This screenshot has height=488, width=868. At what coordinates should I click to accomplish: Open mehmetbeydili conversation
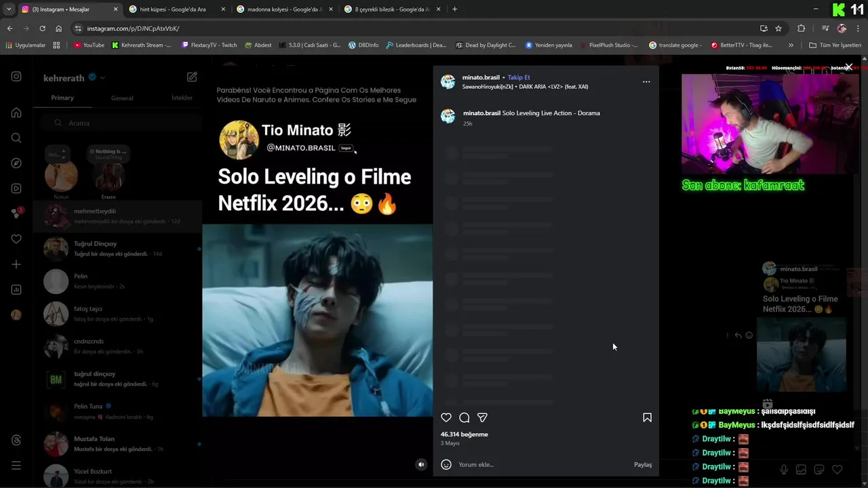coord(118,216)
